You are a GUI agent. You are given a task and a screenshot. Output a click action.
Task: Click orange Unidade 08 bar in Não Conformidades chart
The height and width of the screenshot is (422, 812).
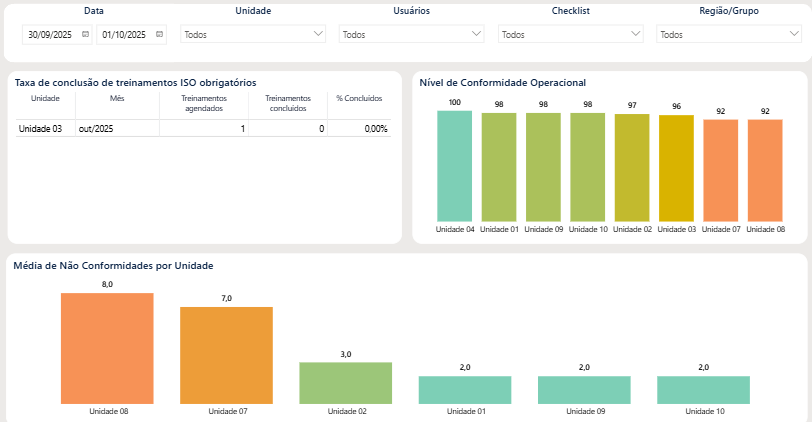107,347
